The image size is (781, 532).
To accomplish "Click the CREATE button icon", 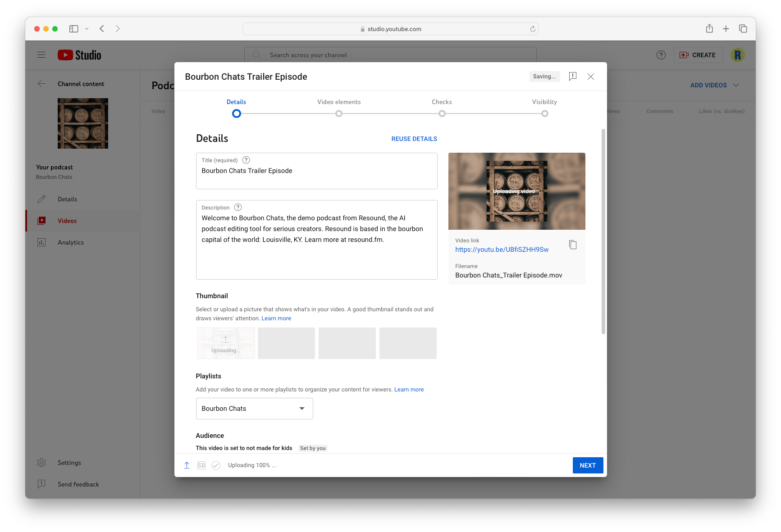I will pos(685,55).
